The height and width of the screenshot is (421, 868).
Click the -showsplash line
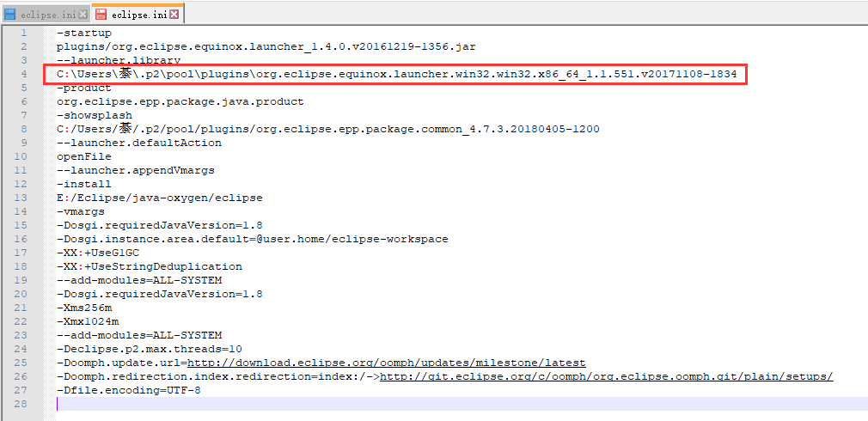point(95,116)
